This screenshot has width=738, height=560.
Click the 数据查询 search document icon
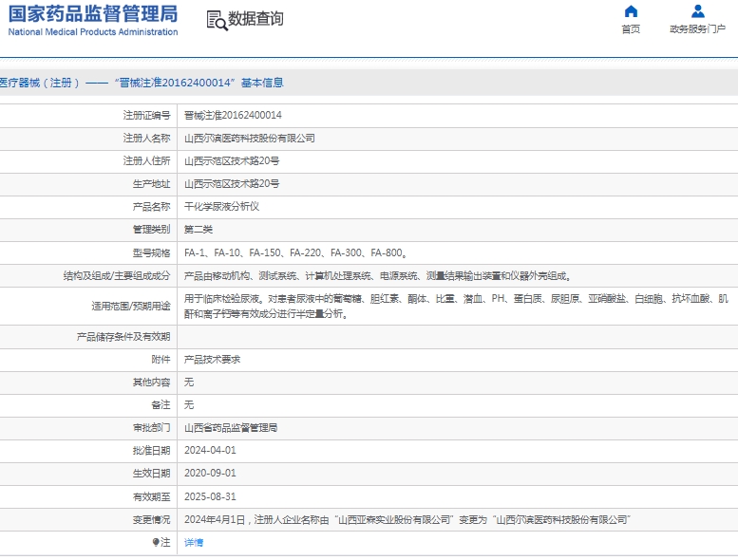pyautogui.click(x=217, y=20)
